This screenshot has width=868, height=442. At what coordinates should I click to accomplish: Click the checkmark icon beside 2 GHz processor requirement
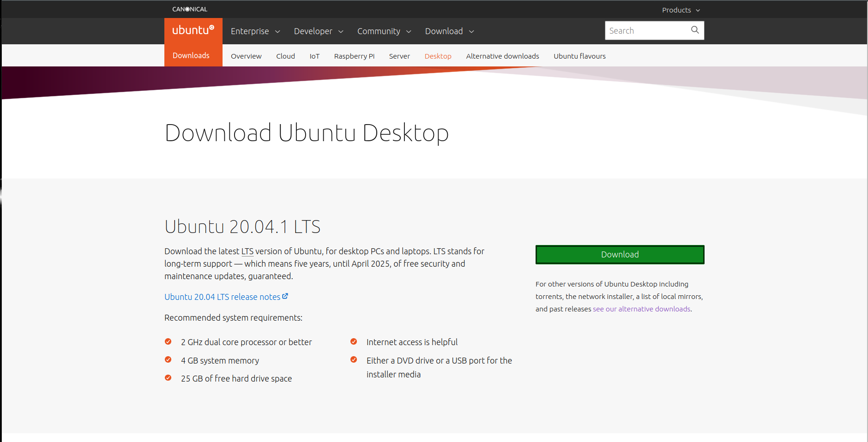[168, 341]
